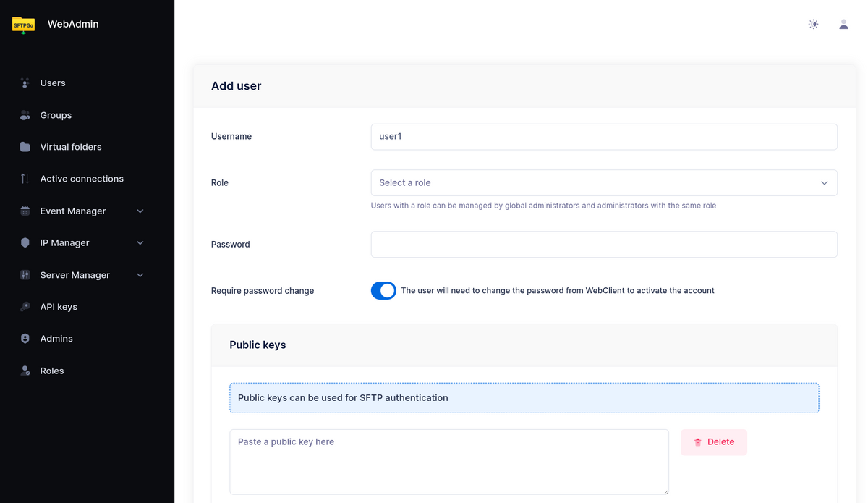Expand the IP Manager chevron
This screenshot has width=868, height=503.
pyautogui.click(x=140, y=243)
